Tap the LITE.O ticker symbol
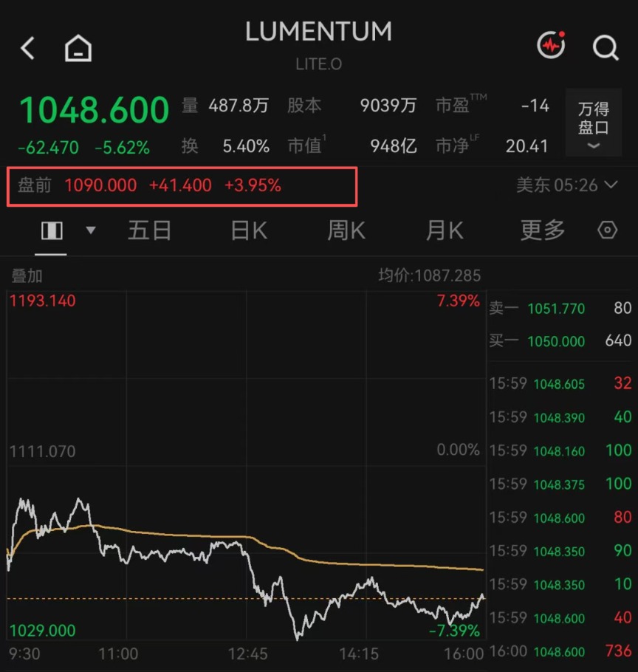The width and height of the screenshot is (638, 672). click(318, 64)
